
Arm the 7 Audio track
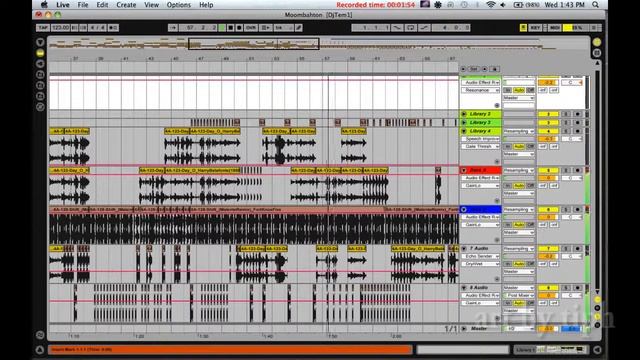[578, 249]
